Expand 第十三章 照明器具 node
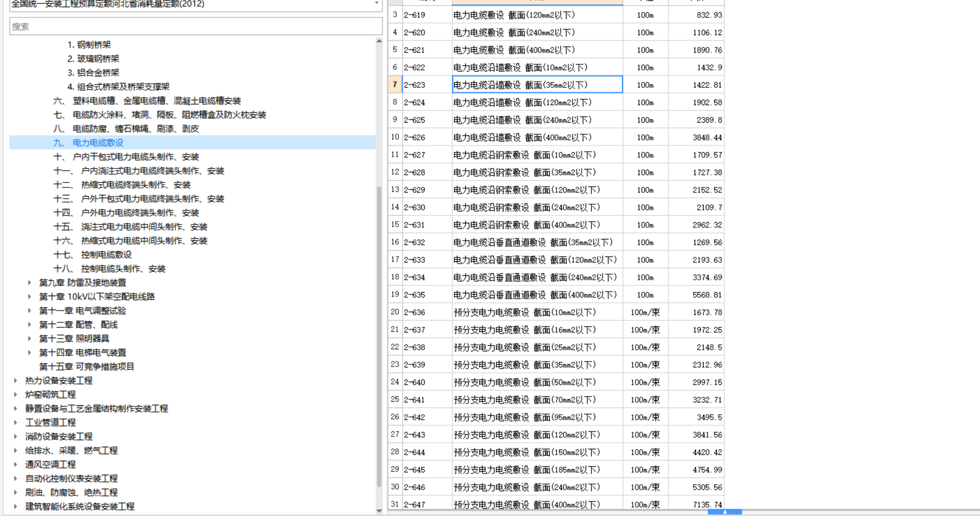This screenshot has height=516, width=980. coord(30,339)
